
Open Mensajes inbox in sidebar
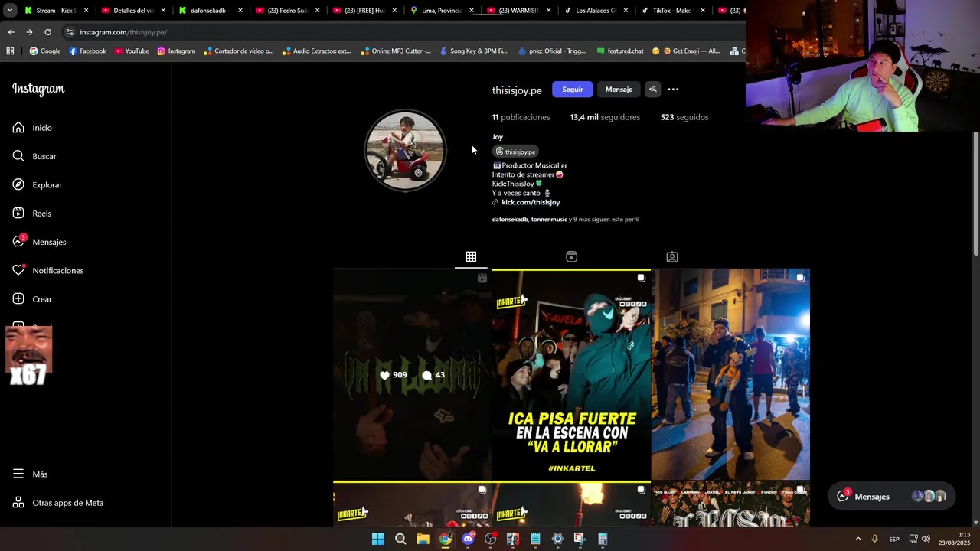tap(39, 242)
